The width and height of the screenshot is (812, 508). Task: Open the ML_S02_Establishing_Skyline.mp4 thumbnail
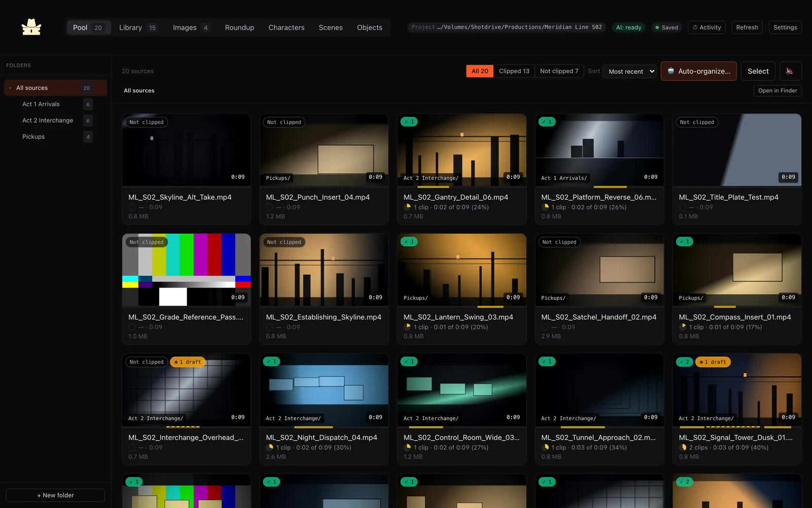pos(324,270)
